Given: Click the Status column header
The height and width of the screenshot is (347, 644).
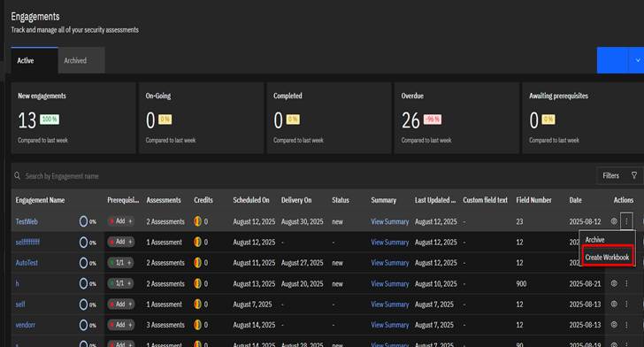Looking at the screenshot, I should pyautogui.click(x=341, y=200).
